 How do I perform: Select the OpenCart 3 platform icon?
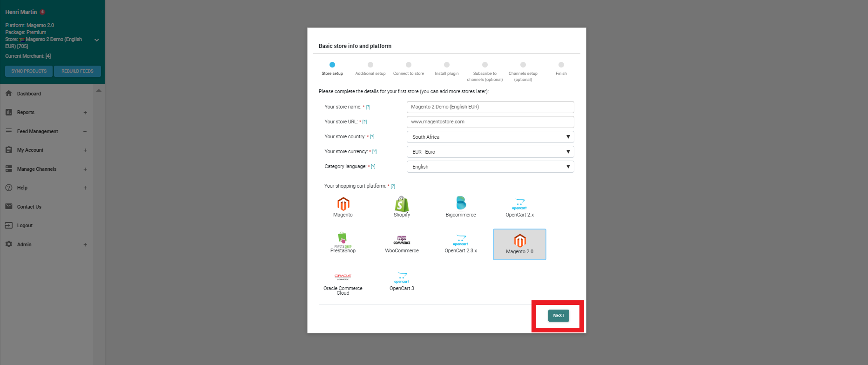[402, 278]
